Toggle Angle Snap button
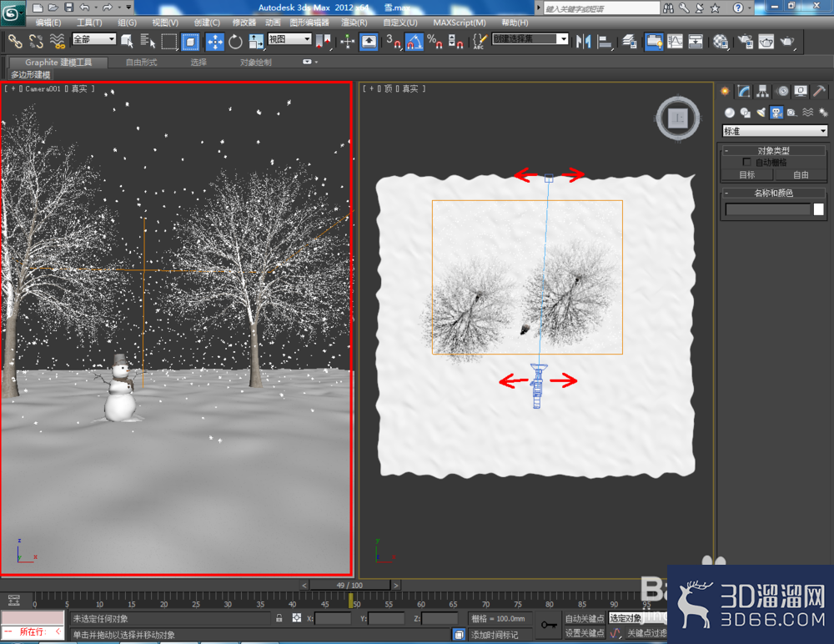 click(414, 41)
